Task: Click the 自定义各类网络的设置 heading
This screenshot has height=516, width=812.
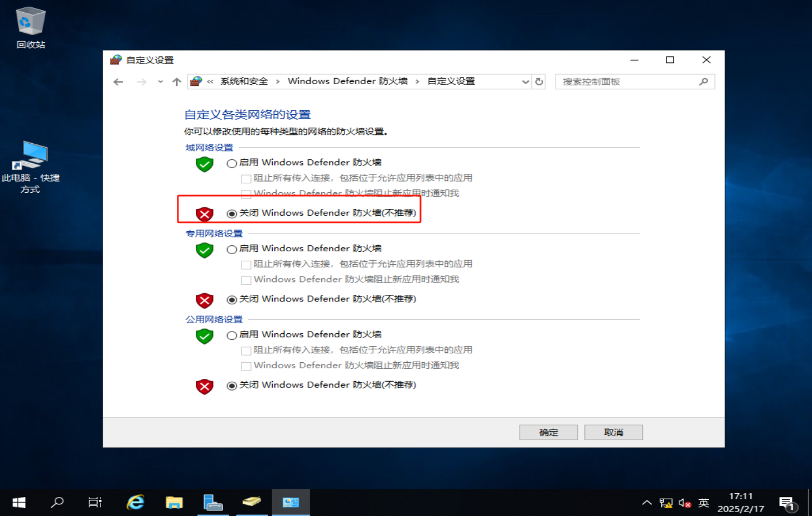Action: [248, 115]
